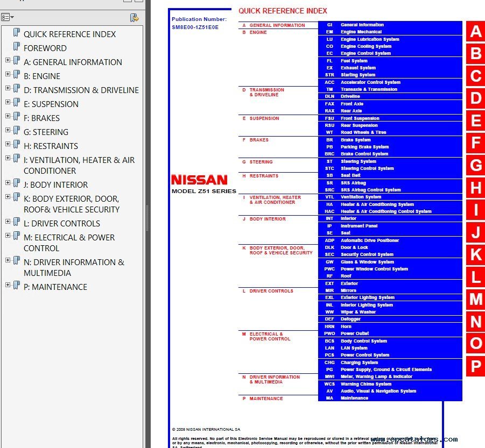
Task: Click the QUICK REFERENCE INDEX page title
Action: (x=283, y=11)
